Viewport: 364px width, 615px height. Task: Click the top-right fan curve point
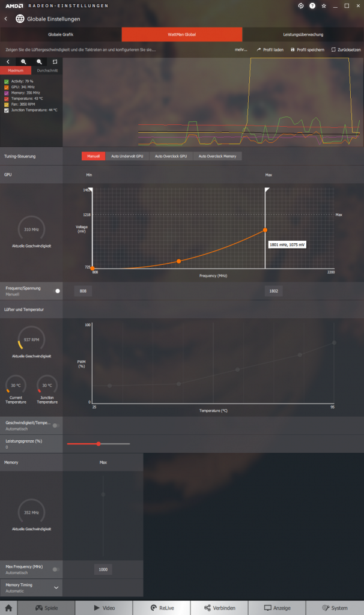(334, 342)
